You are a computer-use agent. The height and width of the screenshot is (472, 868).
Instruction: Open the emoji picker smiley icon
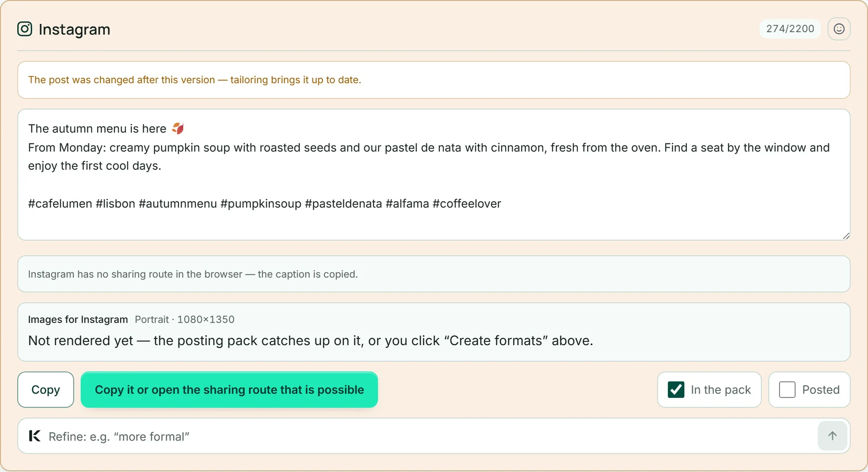[x=839, y=29]
